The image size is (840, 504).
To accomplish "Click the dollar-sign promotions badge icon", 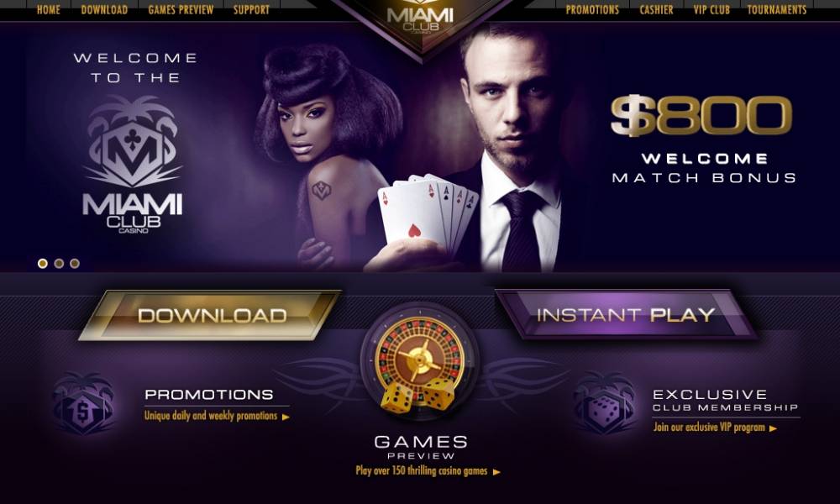I will [83, 403].
